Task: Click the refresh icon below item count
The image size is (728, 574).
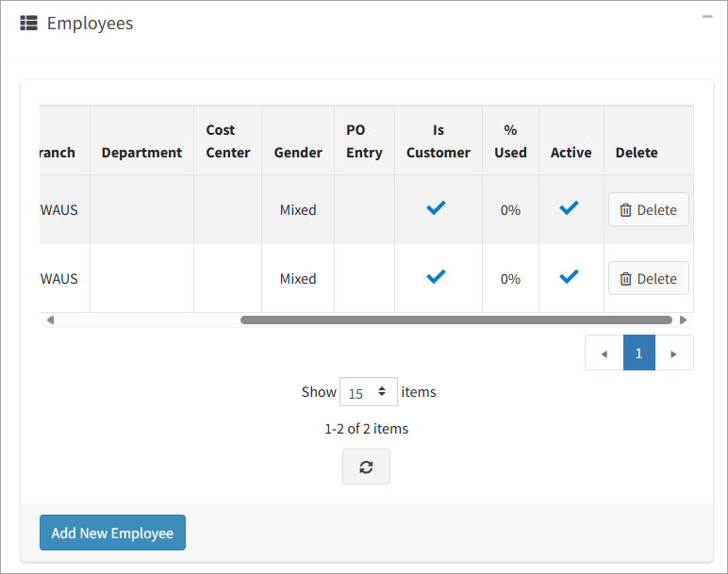Action: point(366,467)
